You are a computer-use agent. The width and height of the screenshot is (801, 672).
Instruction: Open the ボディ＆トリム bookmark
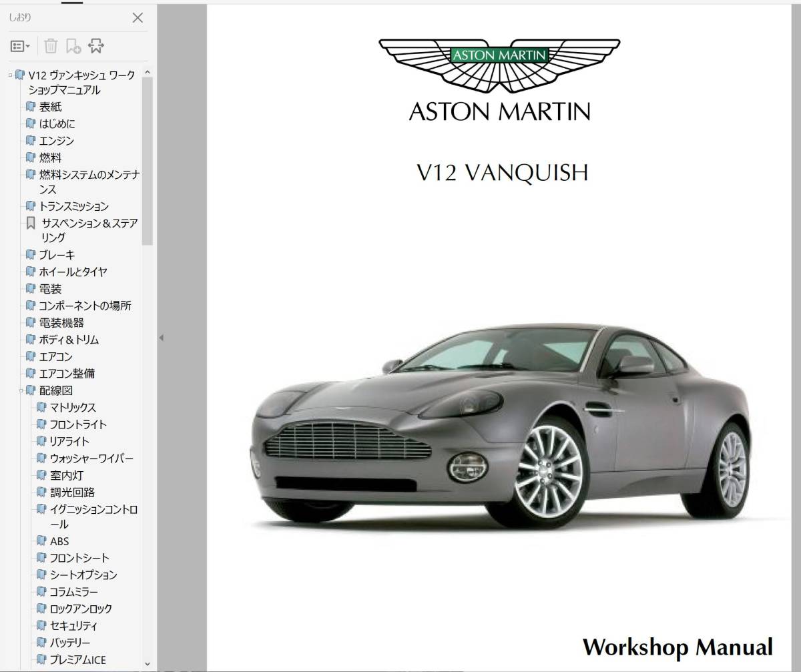click(69, 340)
